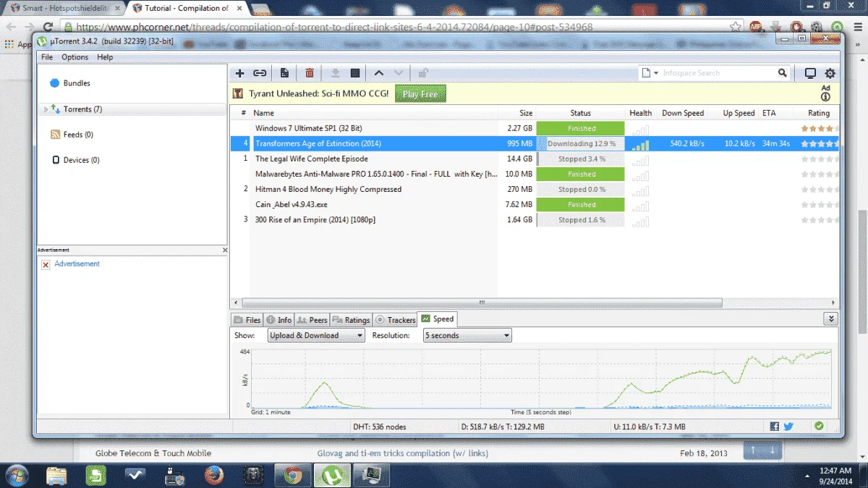
Task: Close the Advertisement panel with its X
Action: coord(225,250)
